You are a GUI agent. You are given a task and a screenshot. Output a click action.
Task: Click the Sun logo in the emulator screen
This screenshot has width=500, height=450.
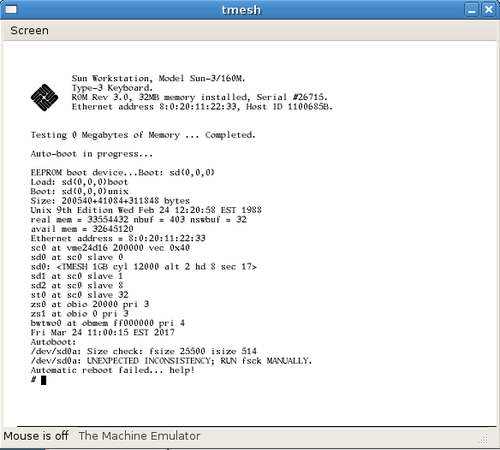[44, 97]
